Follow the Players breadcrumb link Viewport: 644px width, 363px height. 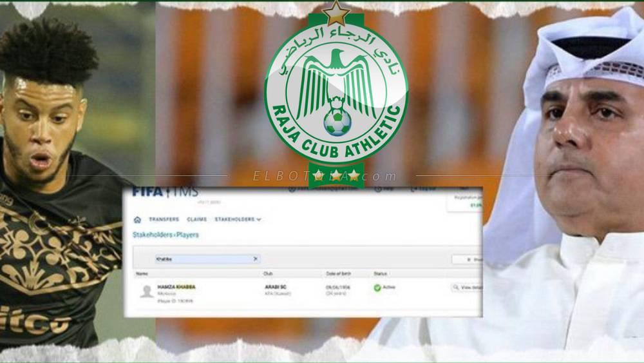[x=187, y=235]
